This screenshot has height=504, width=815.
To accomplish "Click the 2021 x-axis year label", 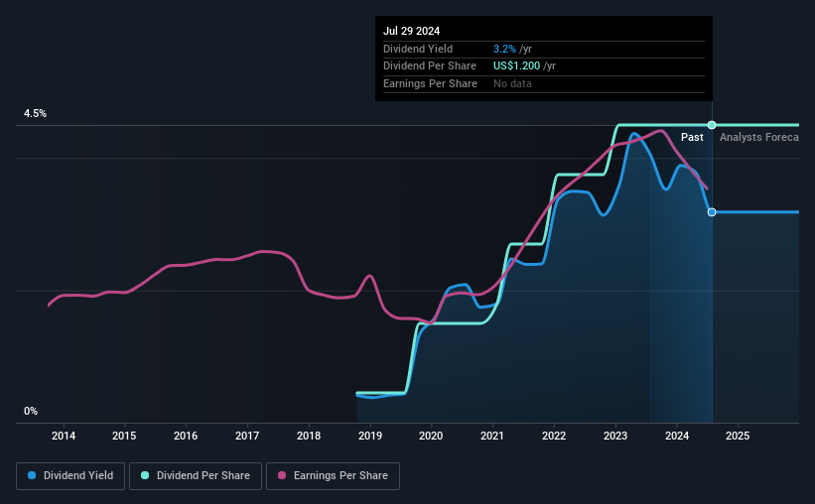I will [492, 436].
